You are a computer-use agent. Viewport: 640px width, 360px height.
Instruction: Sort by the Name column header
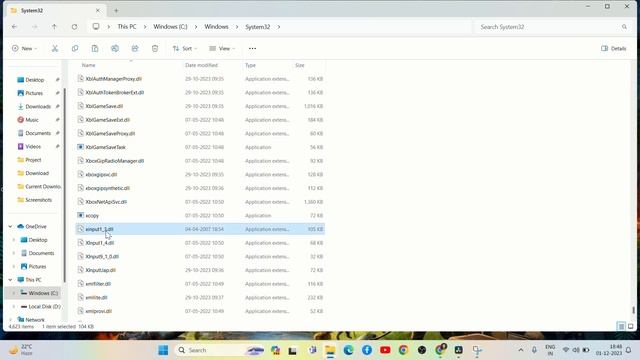(89, 65)
